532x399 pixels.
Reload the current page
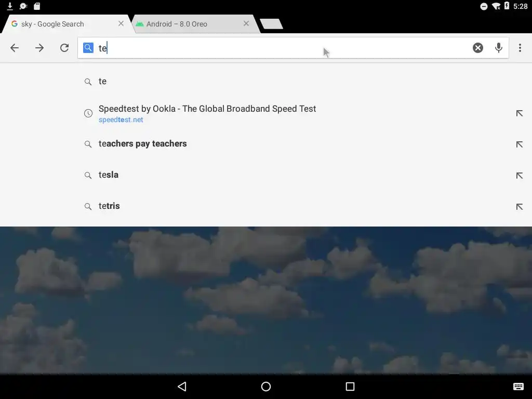(64, 48)
